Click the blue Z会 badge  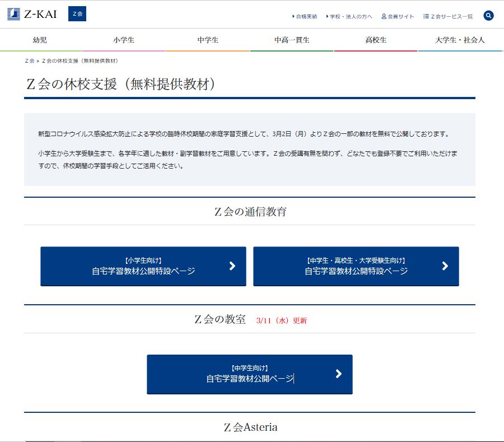(77, 14)
